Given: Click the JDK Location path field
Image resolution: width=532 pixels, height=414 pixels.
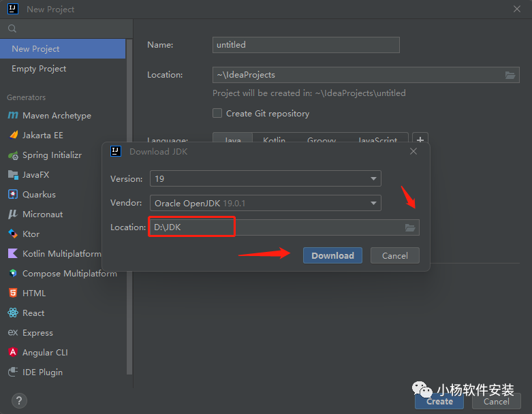Looking at the screenshot, I should [272, 227].
